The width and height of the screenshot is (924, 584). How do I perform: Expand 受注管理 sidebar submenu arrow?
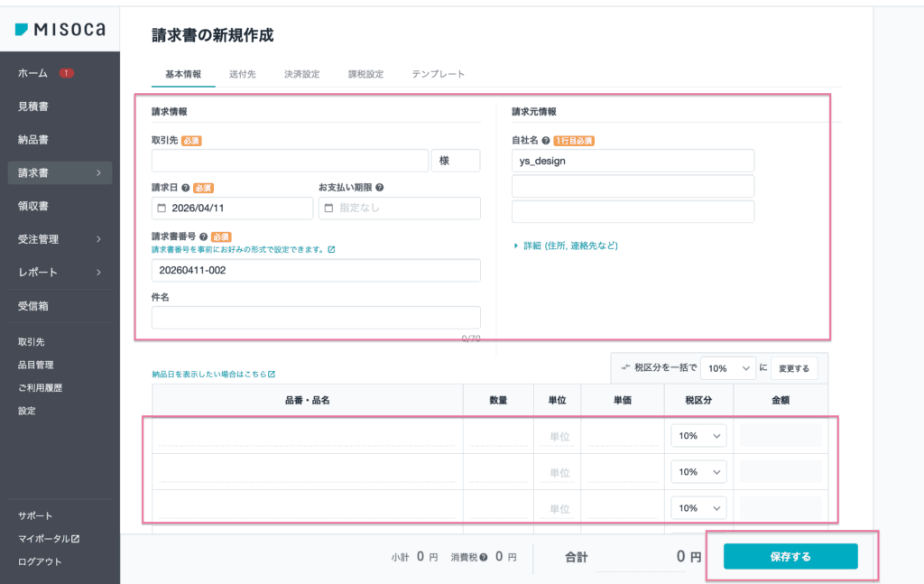[98, 239]
